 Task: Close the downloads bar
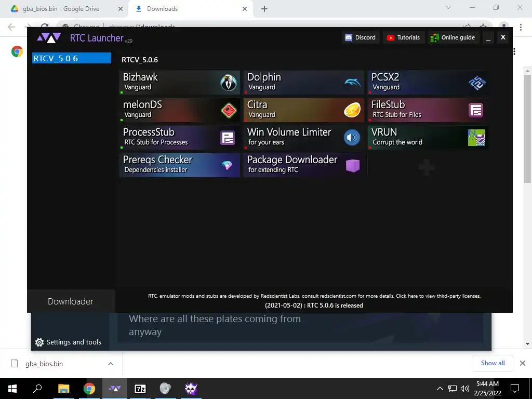[x=523, y=363]
